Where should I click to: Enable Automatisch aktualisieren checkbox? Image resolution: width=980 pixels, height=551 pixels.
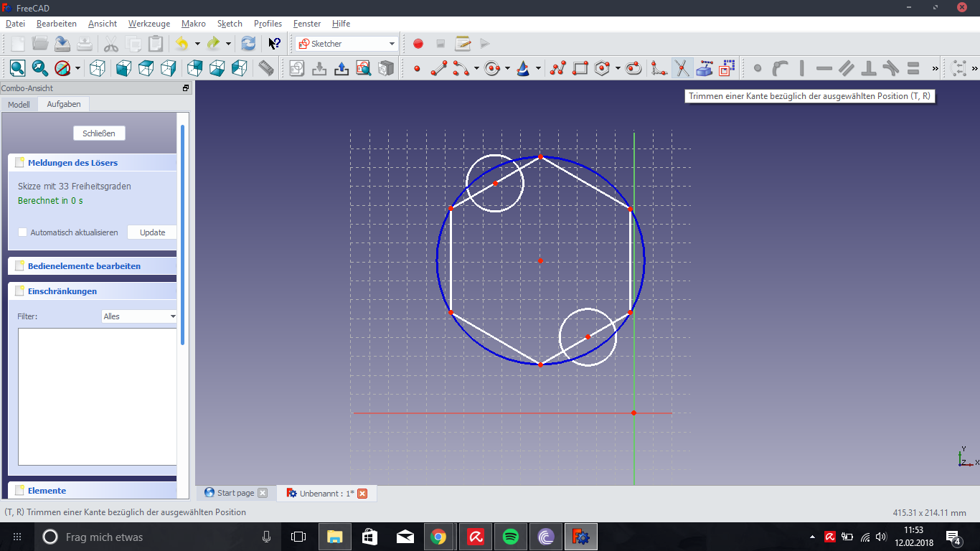23,232
